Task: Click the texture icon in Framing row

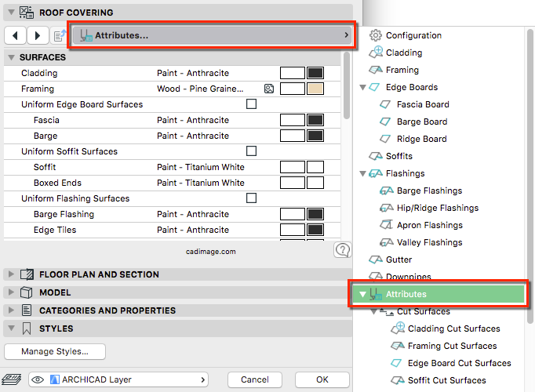Action: tap(269, 89)
